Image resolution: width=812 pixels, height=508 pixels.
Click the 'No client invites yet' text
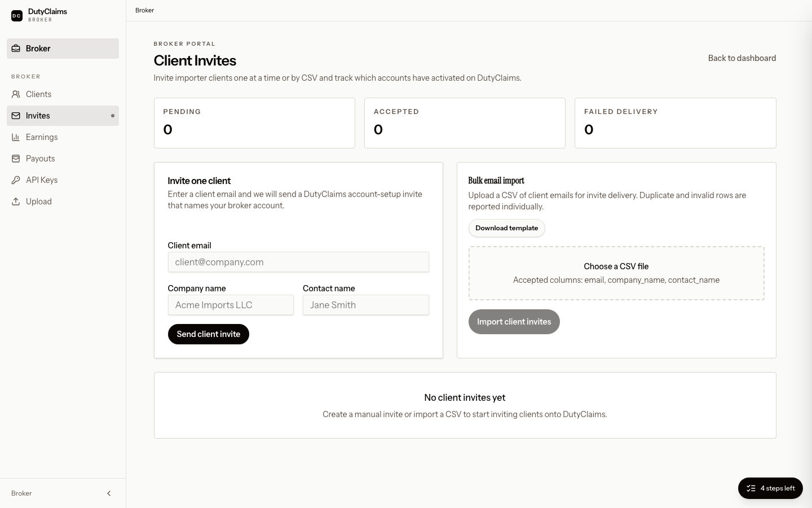coord(465,397)
